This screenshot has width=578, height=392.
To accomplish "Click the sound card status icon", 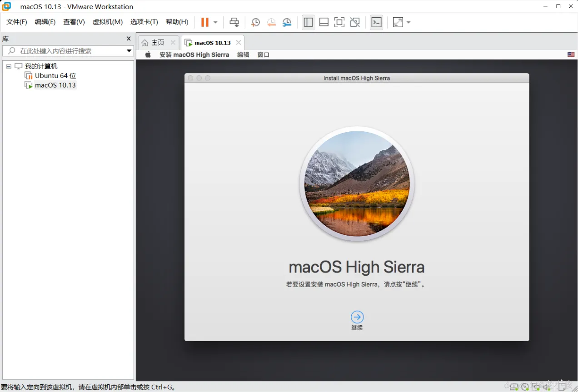I will click(x=547, y=387).
